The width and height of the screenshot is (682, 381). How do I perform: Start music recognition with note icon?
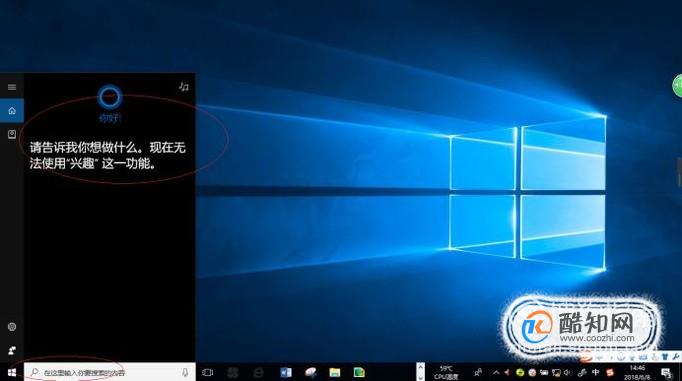tap(184, 87)
